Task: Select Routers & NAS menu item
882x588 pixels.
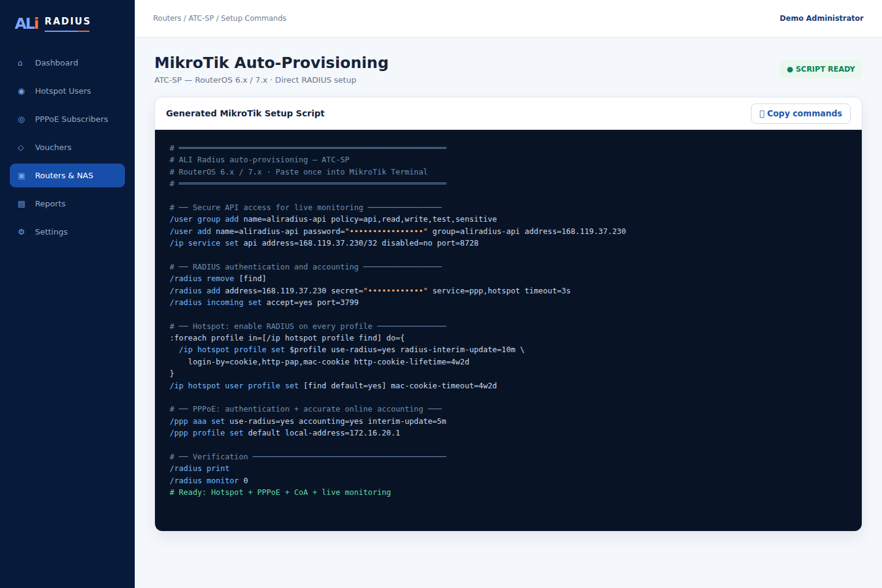Action: (67, 176)
